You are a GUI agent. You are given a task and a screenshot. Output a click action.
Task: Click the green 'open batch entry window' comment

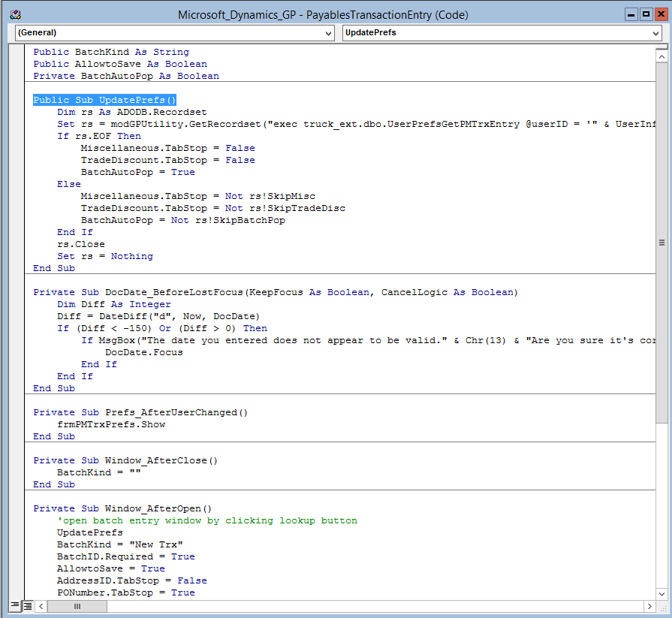(x=207, y=520)
